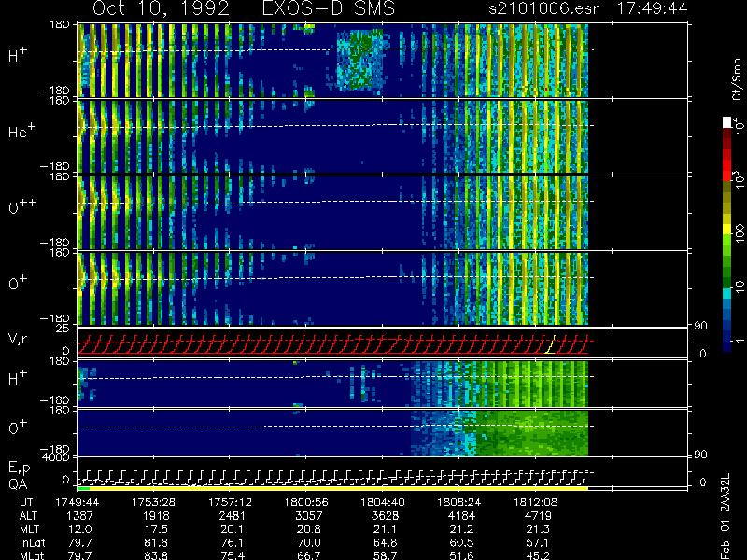The width and height of the screenshot is (747, 560).
Task: Click the MLT value "20.1"
Action: pyautogui.click(x=232, y=529)
